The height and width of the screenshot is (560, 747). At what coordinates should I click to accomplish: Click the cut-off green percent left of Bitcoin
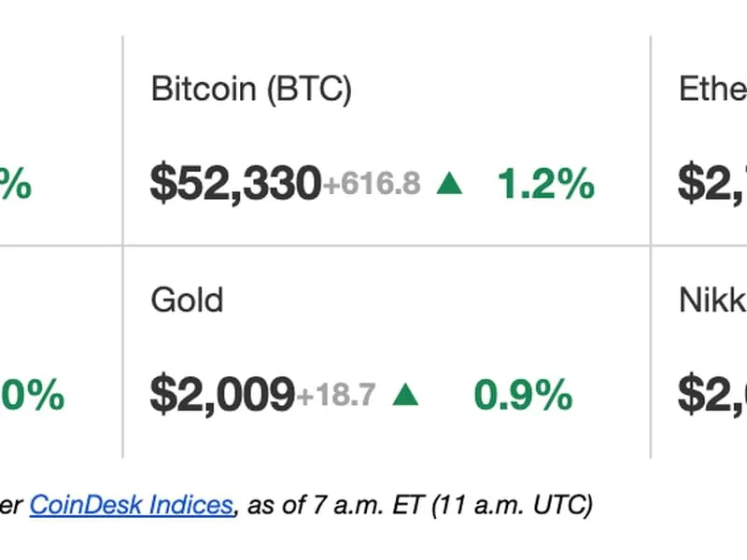click(16, 185)
